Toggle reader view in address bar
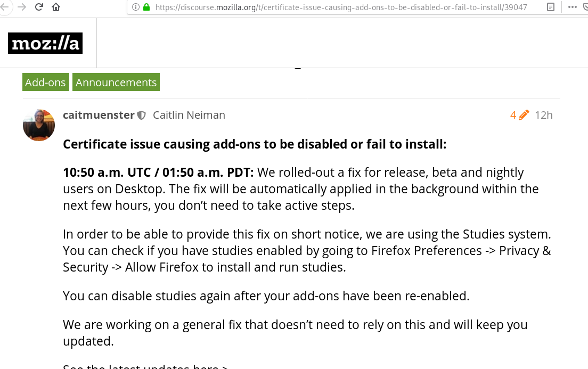This screenshot has height=369, width=588. (x=551, y=7)
